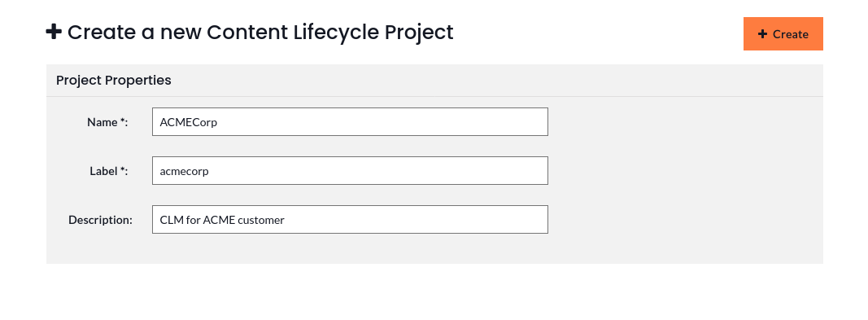The width and height of the screenshot is (868, 320).
Task: Click the orange Create button
Action: [x=783, y=33]
